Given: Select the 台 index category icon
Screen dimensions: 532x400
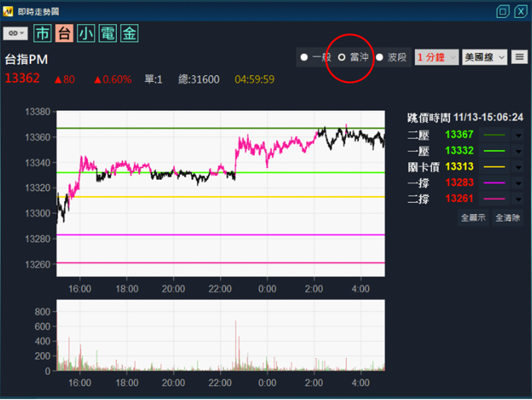Looking at the screenshot, I should (x=64, y=34).
